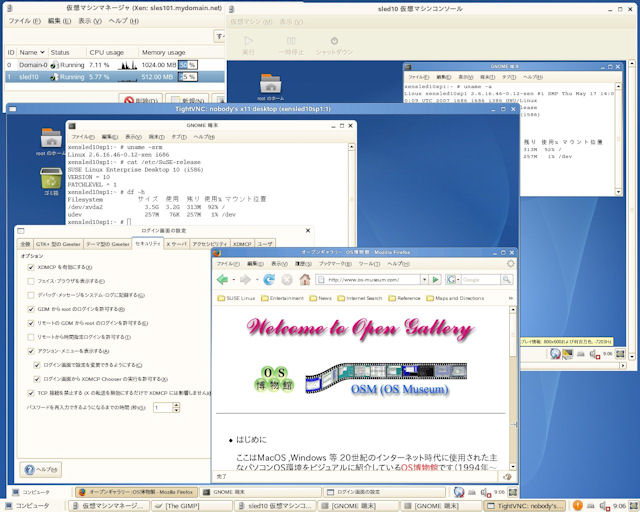Open the Entertainment bookmark folder
Screen dimensions: 640x512
(282, 298)
